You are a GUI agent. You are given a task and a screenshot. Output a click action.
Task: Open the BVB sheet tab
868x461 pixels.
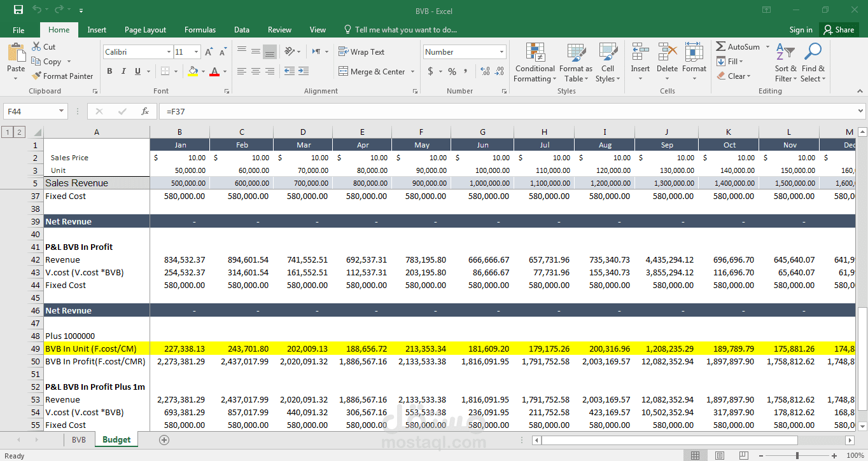(x=78, y=439)
